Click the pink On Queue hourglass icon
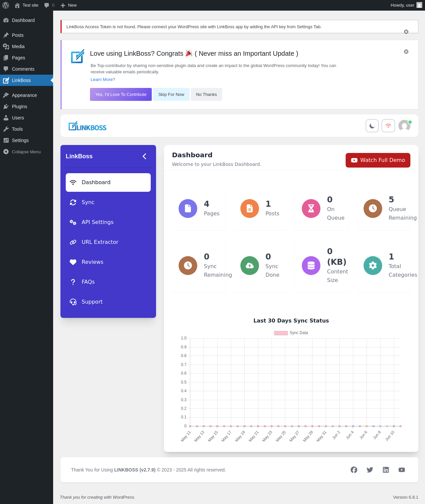This screenshot has width=425, height=504. (311, 209)
